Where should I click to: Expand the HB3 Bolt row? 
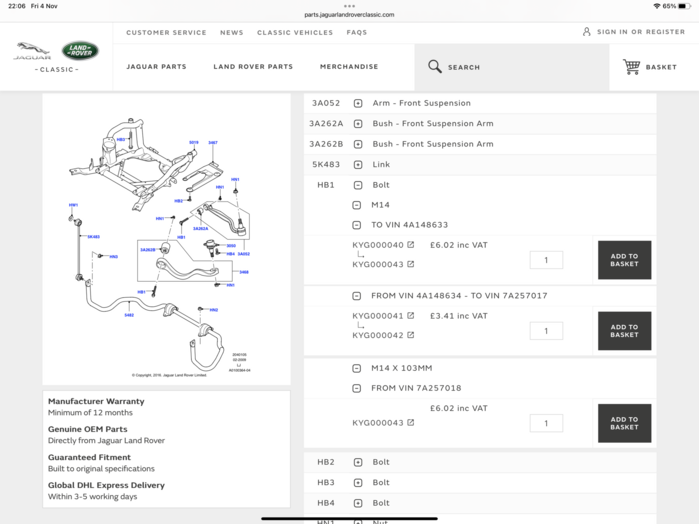(x=358, y=483)
